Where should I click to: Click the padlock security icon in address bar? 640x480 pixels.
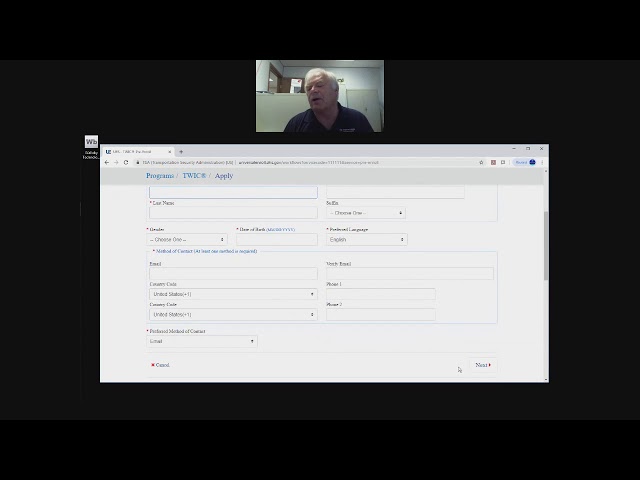pos(138,162)
